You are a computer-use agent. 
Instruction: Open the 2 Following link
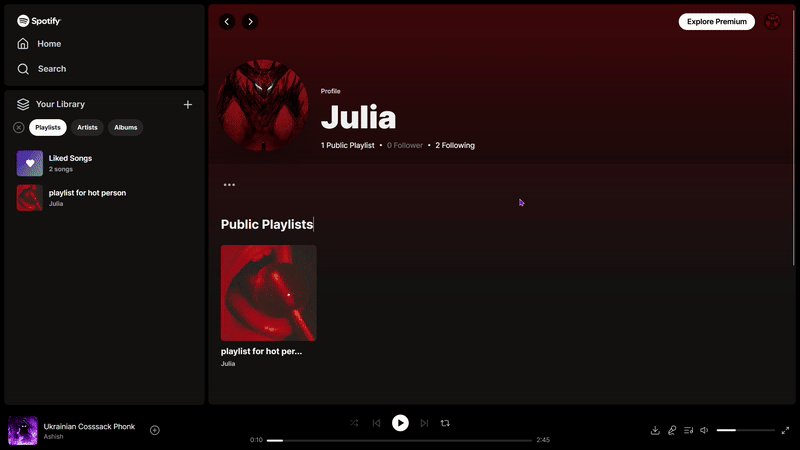click(455, 145)
